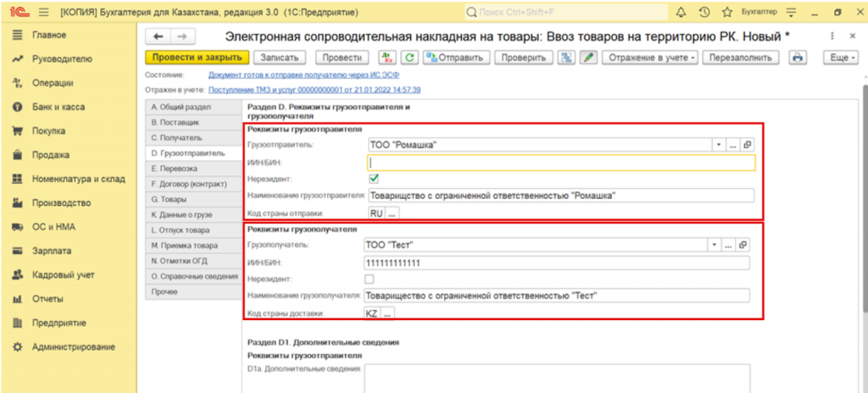This screenshot has width=868, height=393.
Task: Click Отправить button
Action: [x=457, y=57]
